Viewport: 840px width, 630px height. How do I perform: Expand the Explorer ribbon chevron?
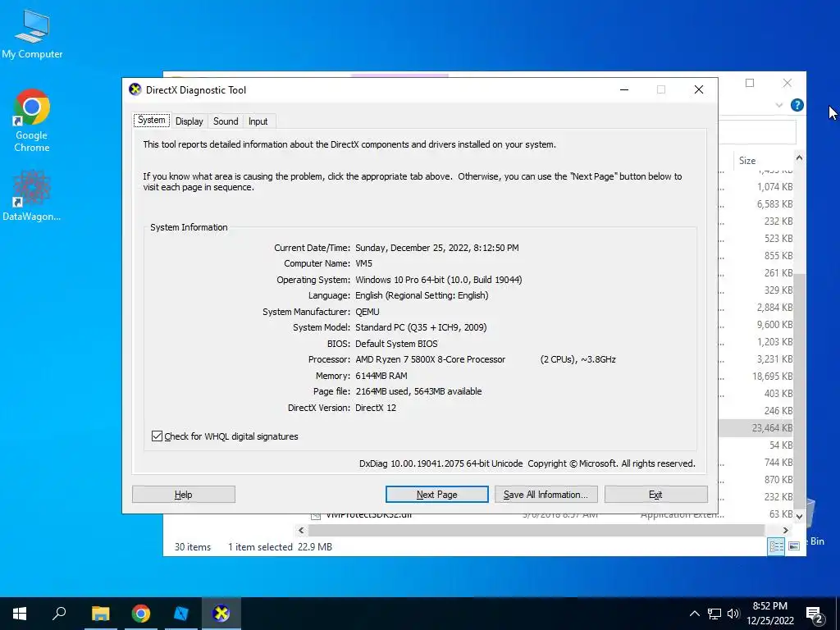click(x=779, y=105)
